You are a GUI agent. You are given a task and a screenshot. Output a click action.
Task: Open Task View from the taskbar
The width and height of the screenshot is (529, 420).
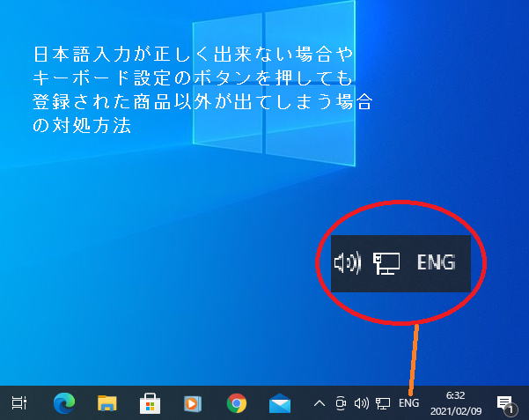click(x=19, y=402)
